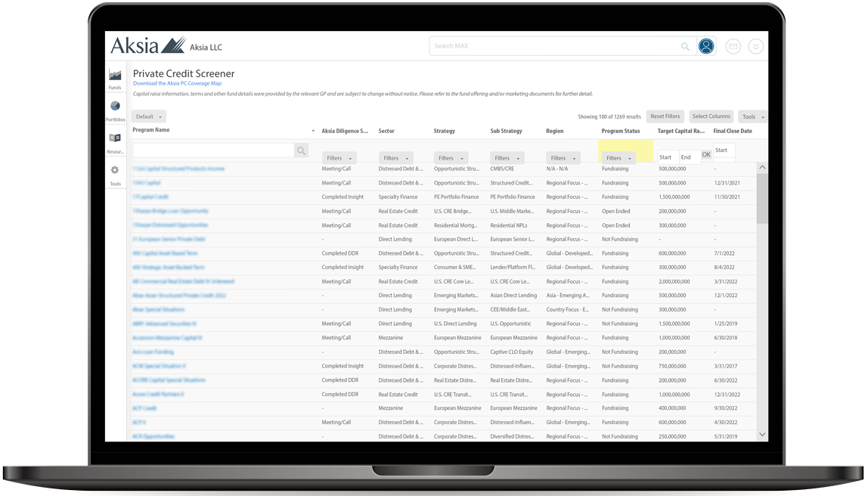The height and width of the screenshot is (496, 868).
Task: Click the 'Showing 100 of 1269 results' text
Action: [609, 116]
